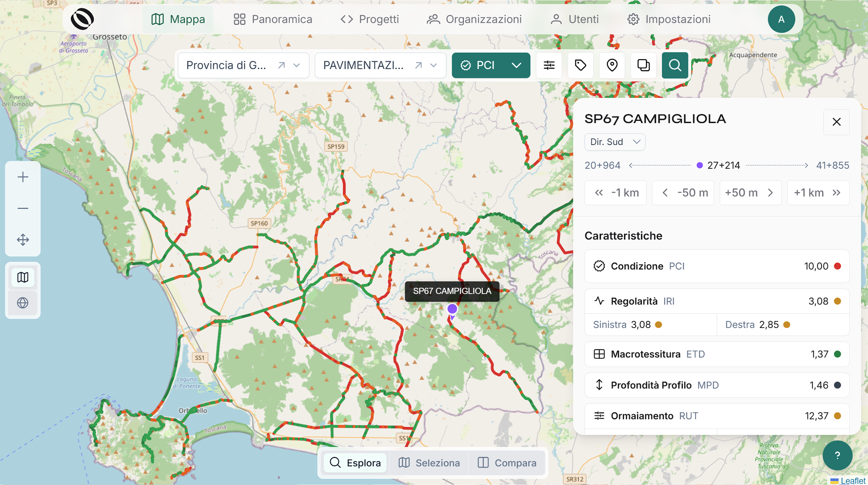
Task: Click the copy layers icon
Action: pyautogui.click(x=643, y=66)
